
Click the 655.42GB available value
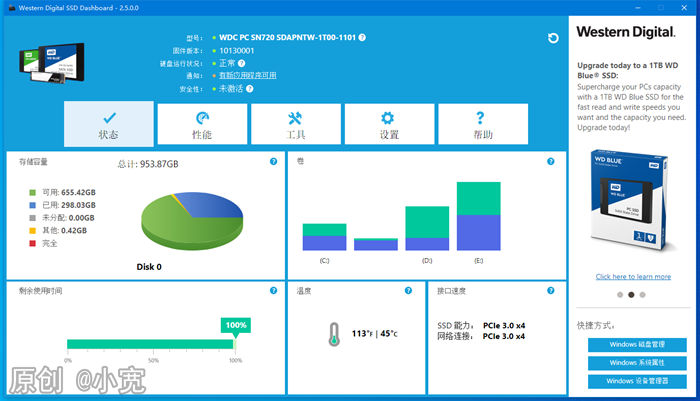pyautogui.click(x=79, y=192)
